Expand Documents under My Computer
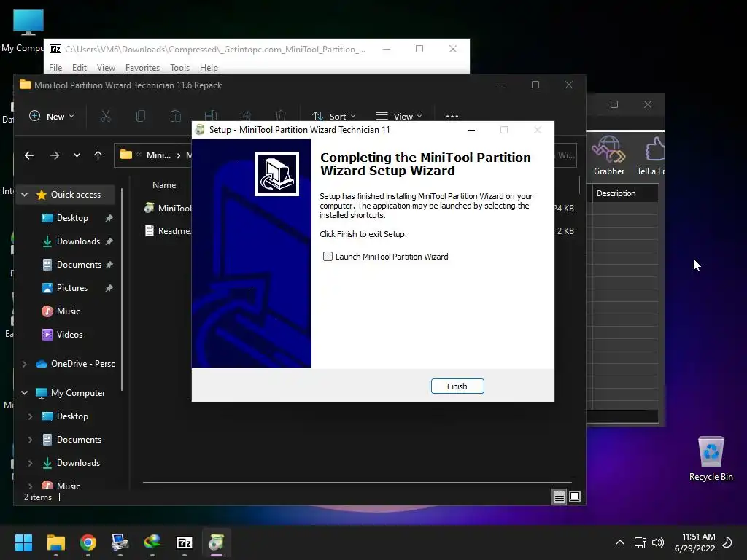 [30, 440]
